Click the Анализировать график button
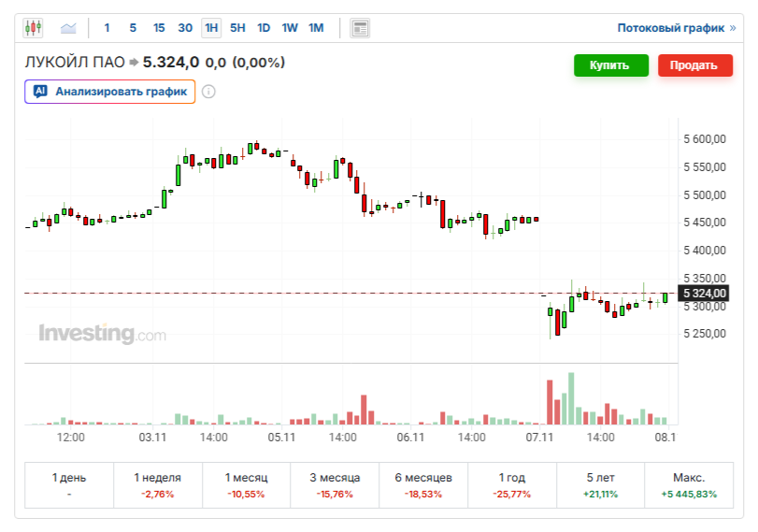Viewport: 758px width, 532px height. pyautogui.click(x=109, y=92)
